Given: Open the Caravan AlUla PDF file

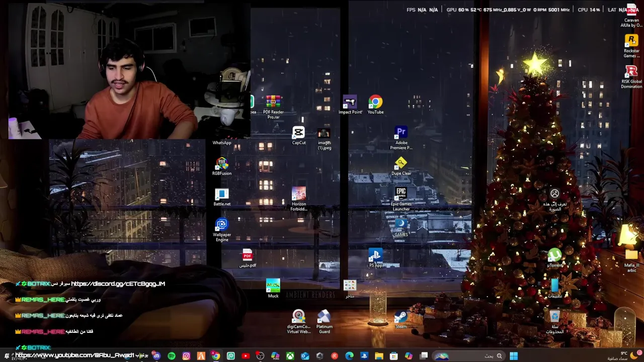Looking at the screenshot, I should (x=631, y=16).
